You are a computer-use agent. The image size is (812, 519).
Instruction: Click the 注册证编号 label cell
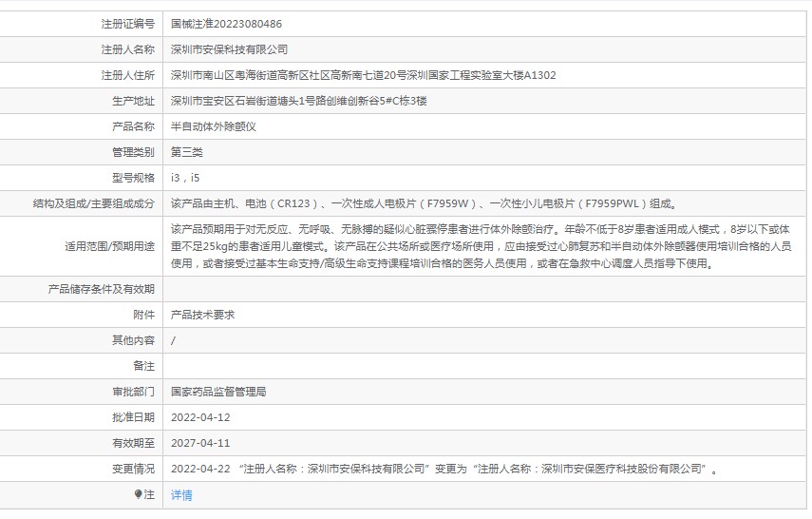click(x=128, y=24)
